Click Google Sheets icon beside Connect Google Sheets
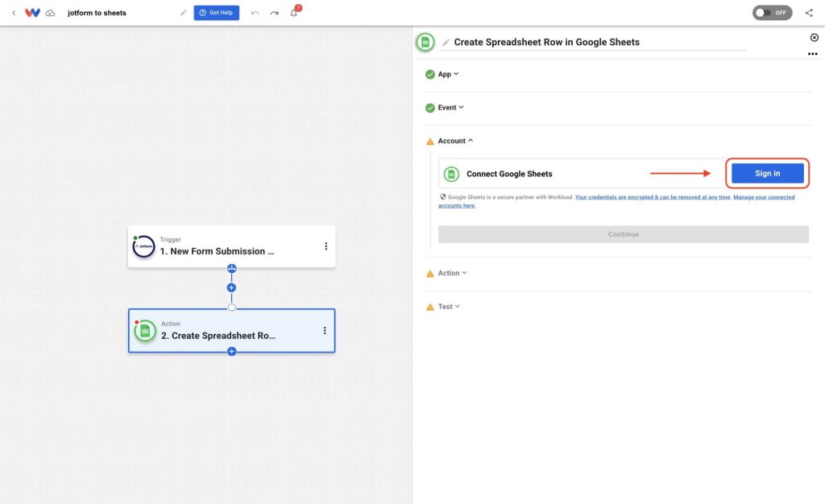Viewport: 825px width, 504px height. pos(451,173)
